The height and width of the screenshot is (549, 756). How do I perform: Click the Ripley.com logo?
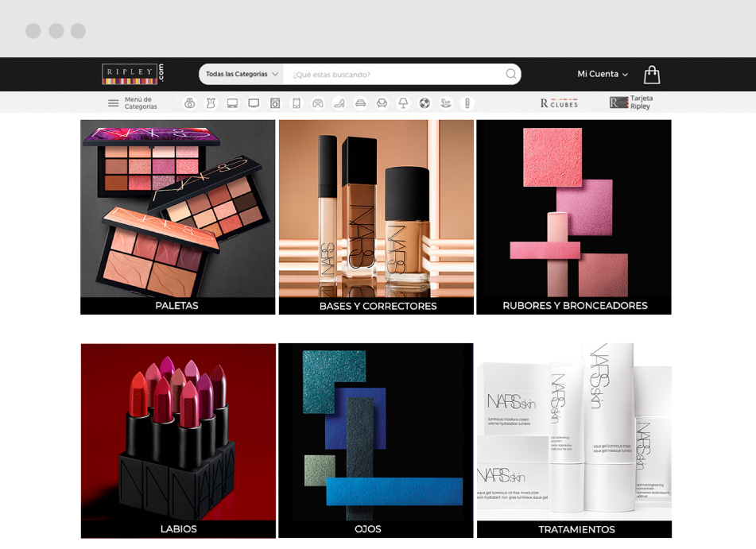coord(133,74)
